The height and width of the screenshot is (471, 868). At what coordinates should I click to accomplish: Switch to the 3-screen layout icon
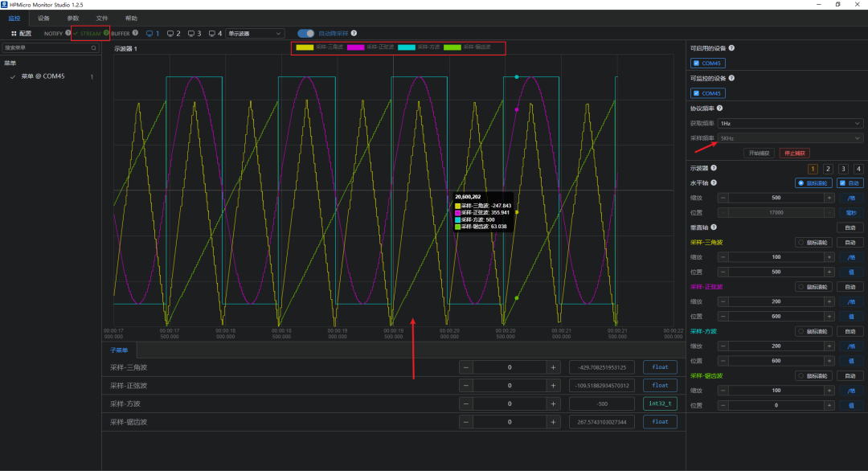pyautogui.click(x=194, y=34)
